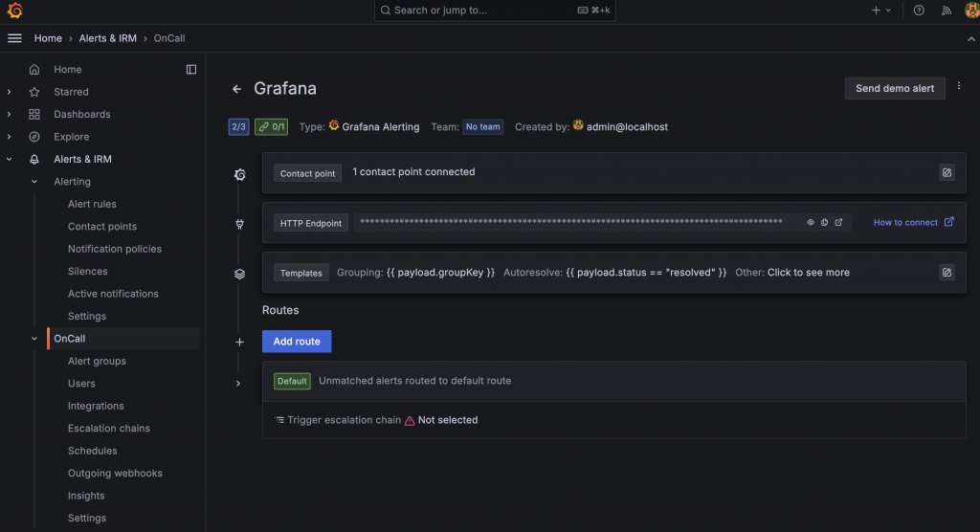This screenshot has height=532, width=980.
Task: Open Users under OnCall
Action: click(x=81, y=384)
